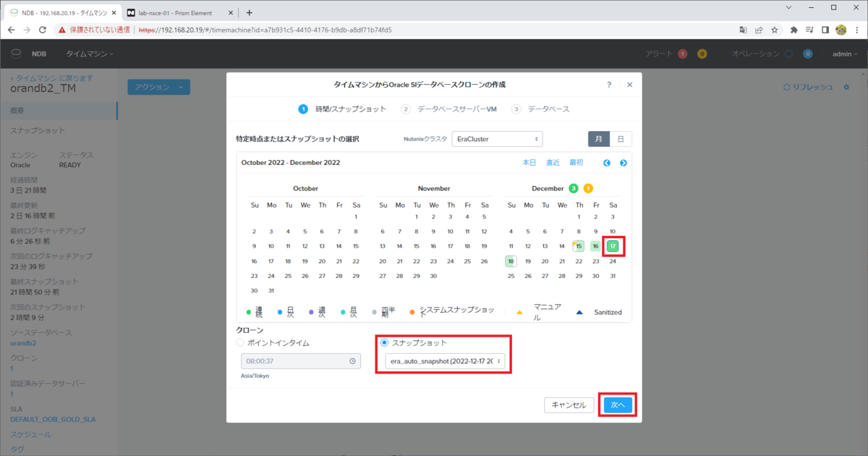This screenshot has width=868, height=456.
Task: Click the clock icon in time field
Action: coord(352,361)
